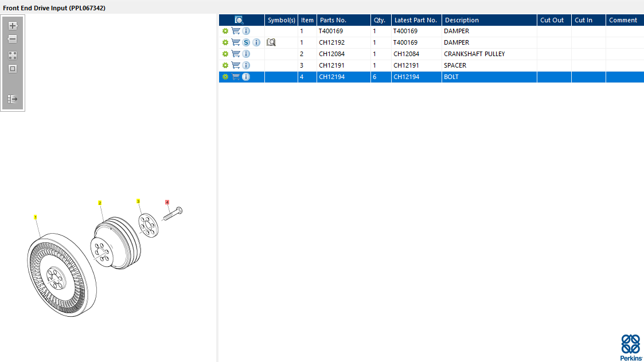644x362 pixels.
Task: Click CH12194 in Latest Part No. column
Action: pyautogui.click(x=406, y=77)
